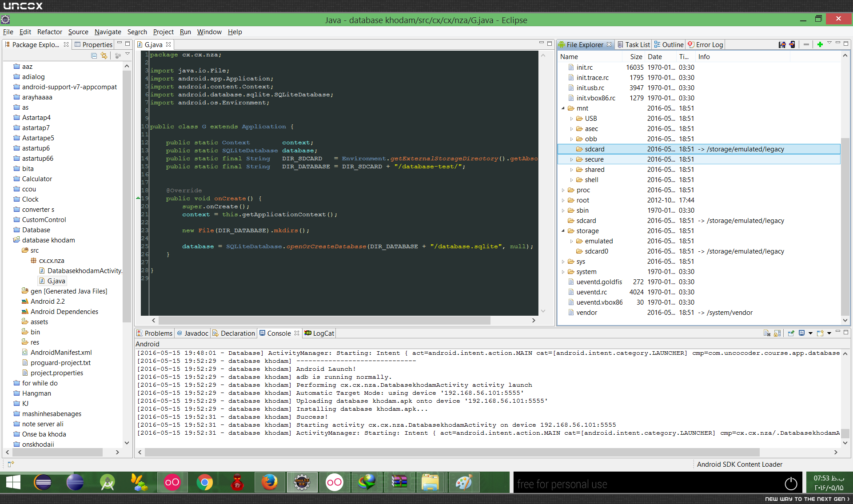Select ueventd.goldfish file row
This screenshot has width=853, height=504.
point(699,282)
